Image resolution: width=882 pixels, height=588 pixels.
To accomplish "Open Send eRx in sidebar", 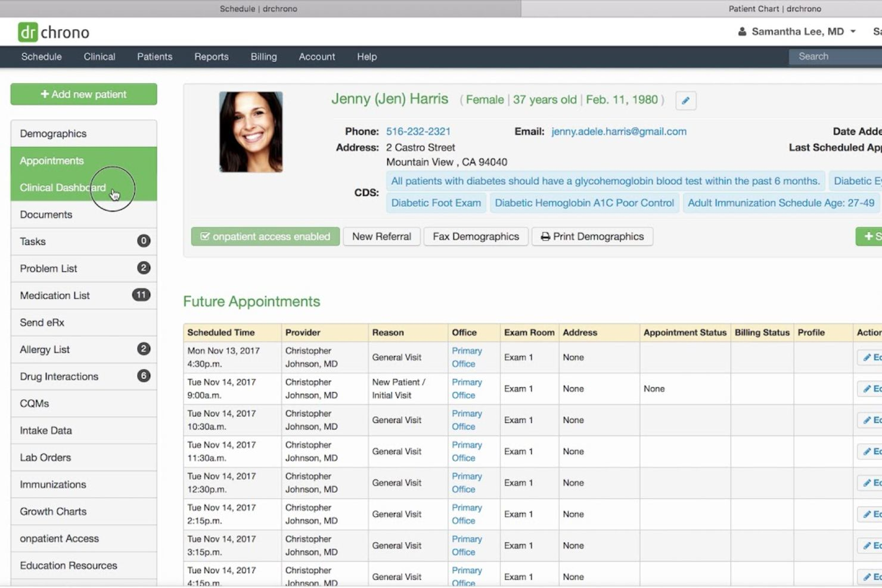I will click(x=83, y=322).
